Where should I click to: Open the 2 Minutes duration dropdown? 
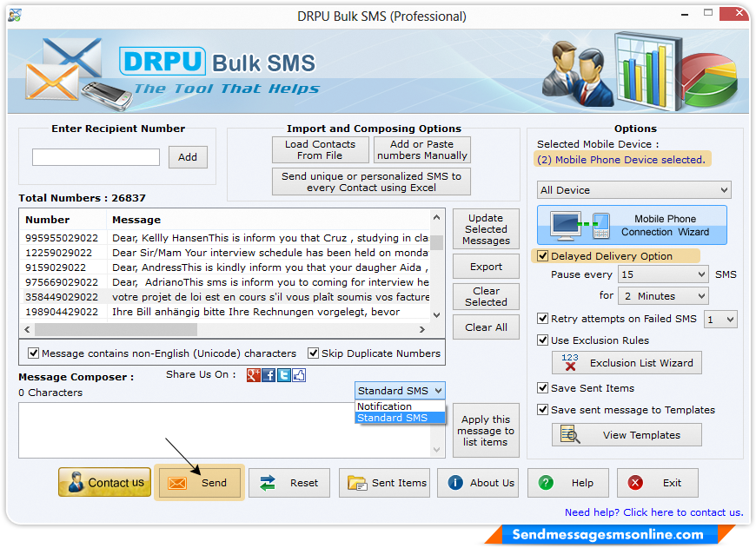663,296
